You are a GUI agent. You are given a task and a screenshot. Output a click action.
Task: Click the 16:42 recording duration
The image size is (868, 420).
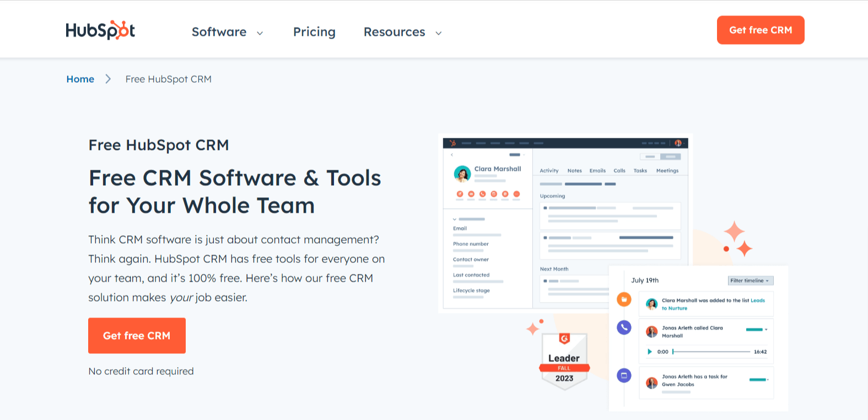pos(761,352)
